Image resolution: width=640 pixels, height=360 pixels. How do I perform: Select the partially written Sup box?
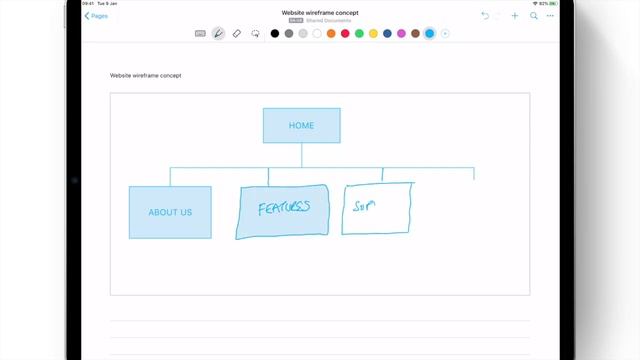377,208
